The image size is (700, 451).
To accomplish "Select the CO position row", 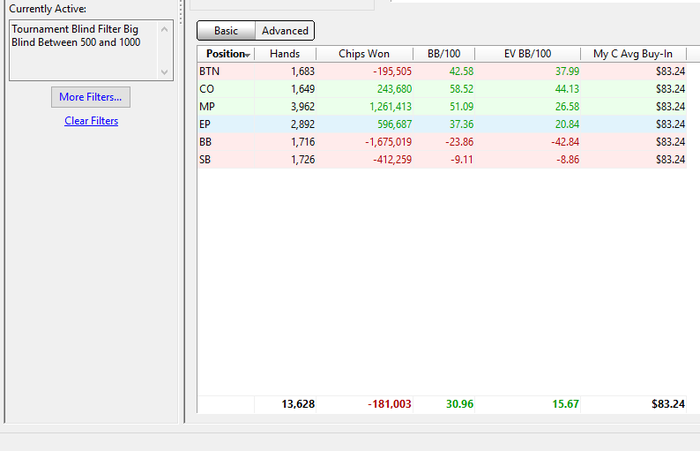I will (442, 89).
